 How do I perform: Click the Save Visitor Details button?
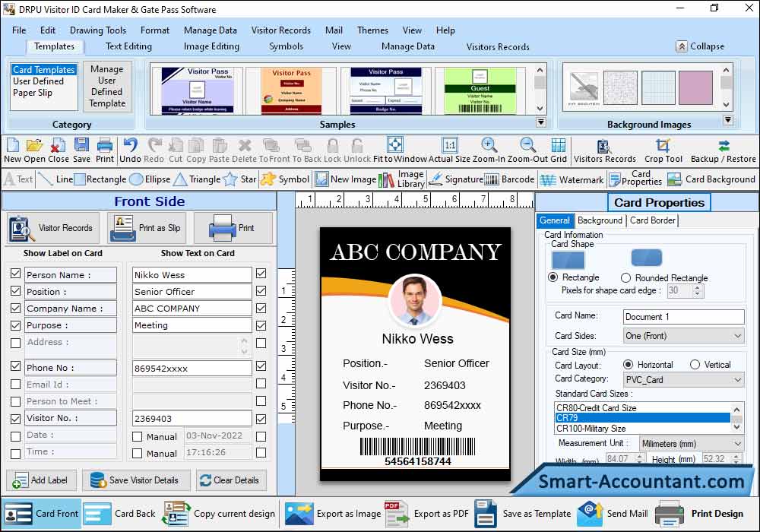135,480
